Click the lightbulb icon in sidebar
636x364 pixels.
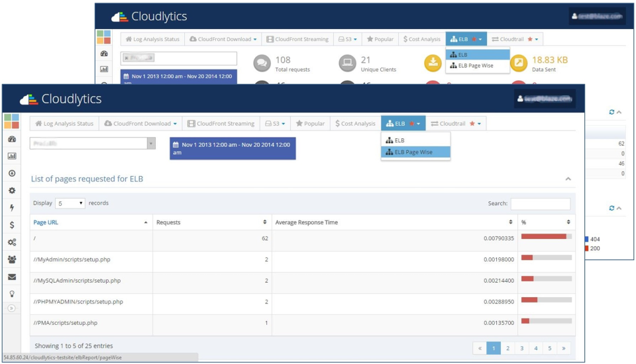point(12,294)
